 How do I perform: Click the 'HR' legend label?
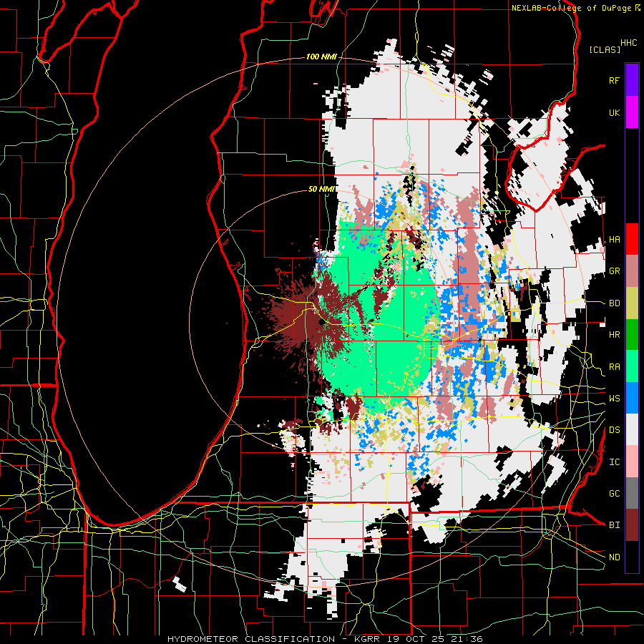(614, 335)
